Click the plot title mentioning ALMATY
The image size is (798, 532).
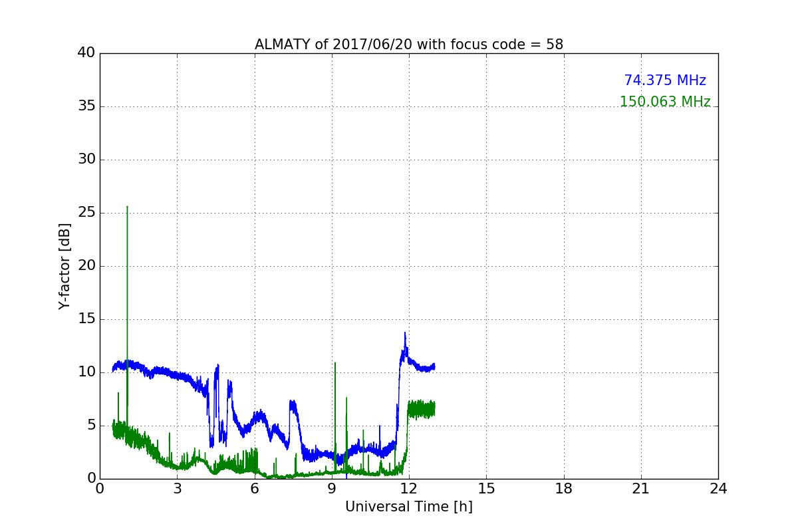pos(409,45)
